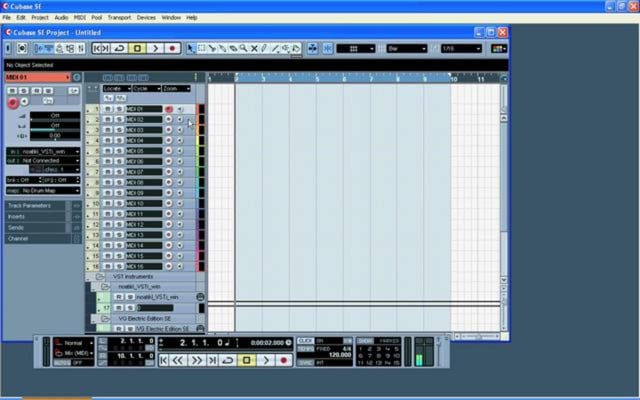Open the MIDI input routing dropdown
This screenshot has height=400, width=640.
coord(43,151)
